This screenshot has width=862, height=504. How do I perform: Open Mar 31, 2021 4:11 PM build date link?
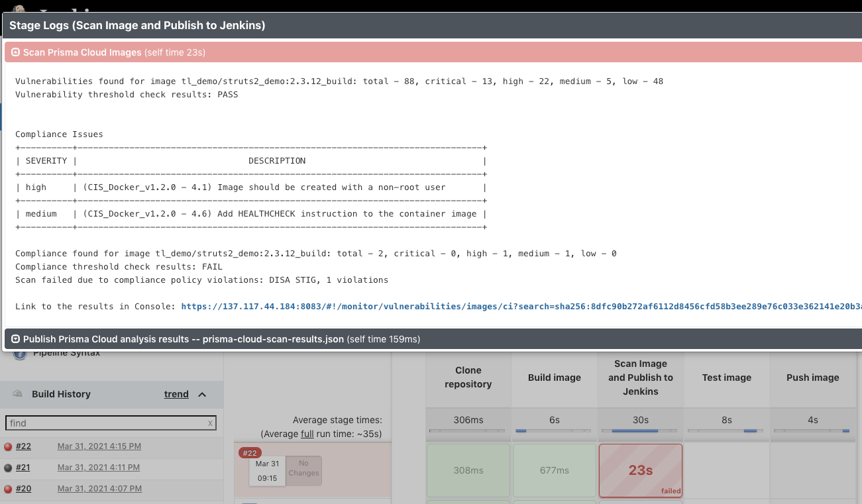pyautogui.click(x=99, y=468)
